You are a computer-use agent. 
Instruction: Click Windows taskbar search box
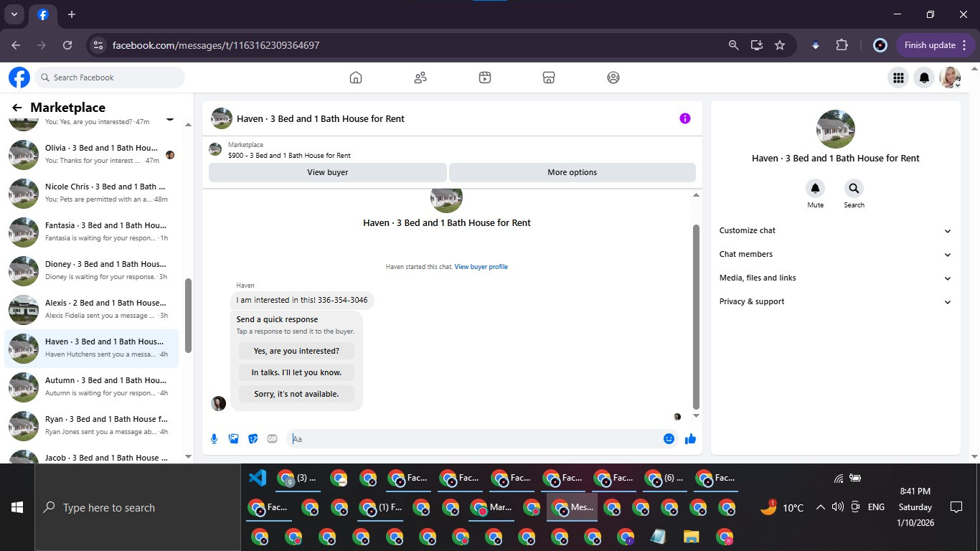[138, 507]
